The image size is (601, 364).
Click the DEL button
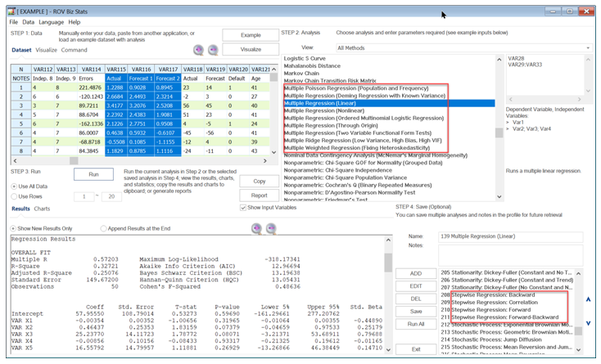pyautogui.click(x=416, y=299)
